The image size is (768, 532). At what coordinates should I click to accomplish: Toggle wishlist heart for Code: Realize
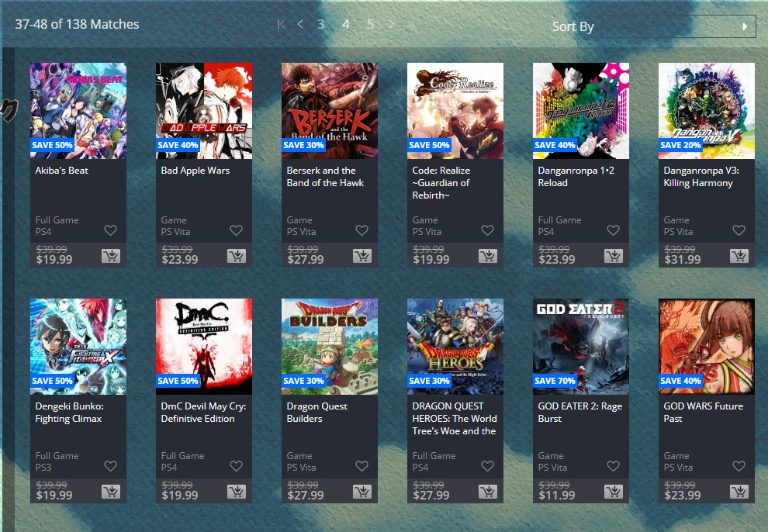[x=487, y=230]
